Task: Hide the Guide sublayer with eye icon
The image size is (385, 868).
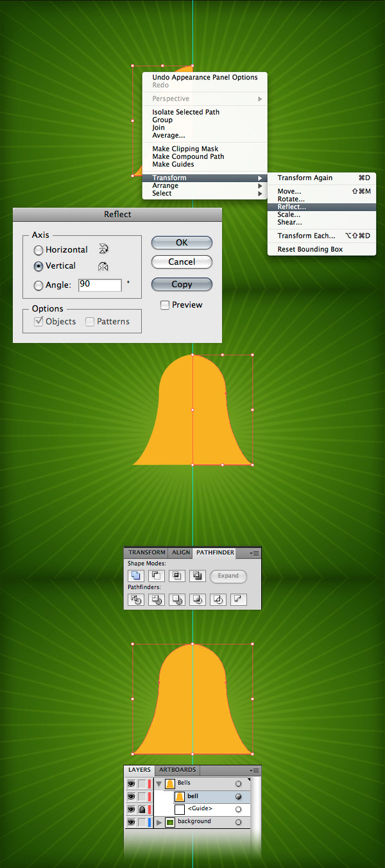Action: click(x=131, y=809)
